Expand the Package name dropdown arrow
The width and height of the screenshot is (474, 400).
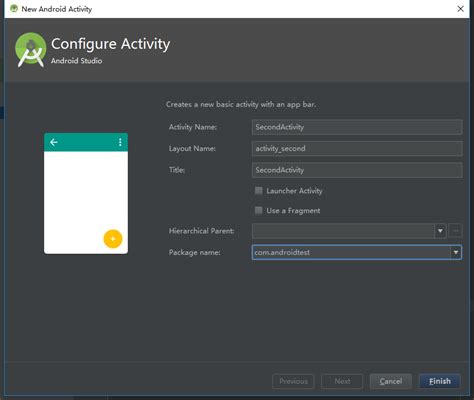[x=456, y=252]
